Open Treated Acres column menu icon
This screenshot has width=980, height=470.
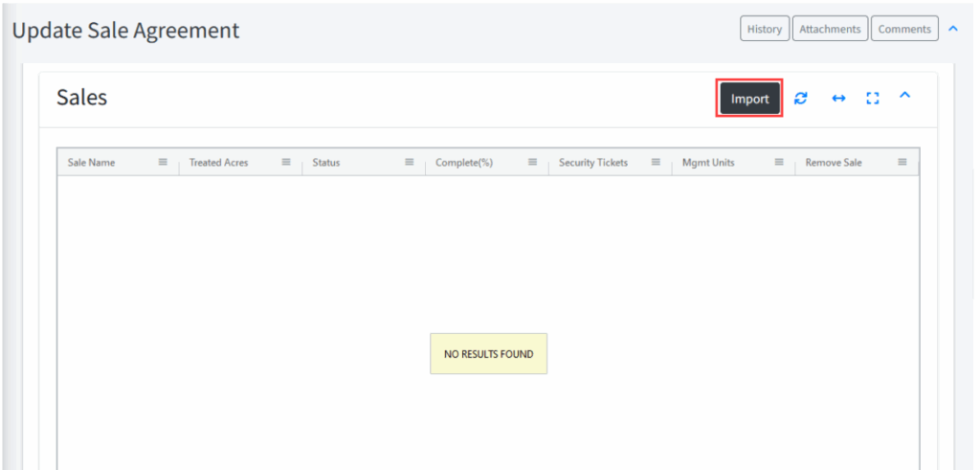285,162
